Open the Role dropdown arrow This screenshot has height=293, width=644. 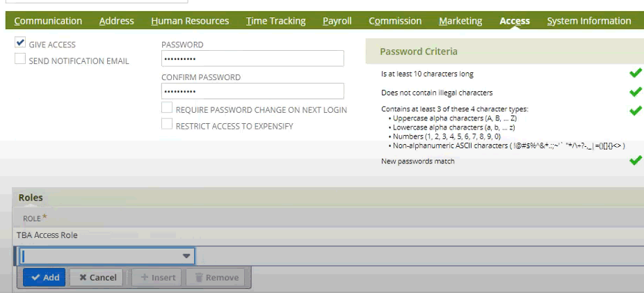pyautogui.click(x=186, y=256)
